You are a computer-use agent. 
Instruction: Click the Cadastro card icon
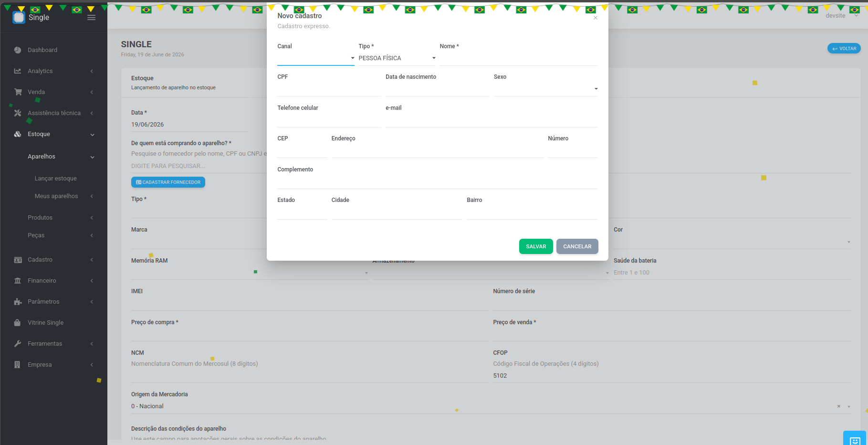18,260
